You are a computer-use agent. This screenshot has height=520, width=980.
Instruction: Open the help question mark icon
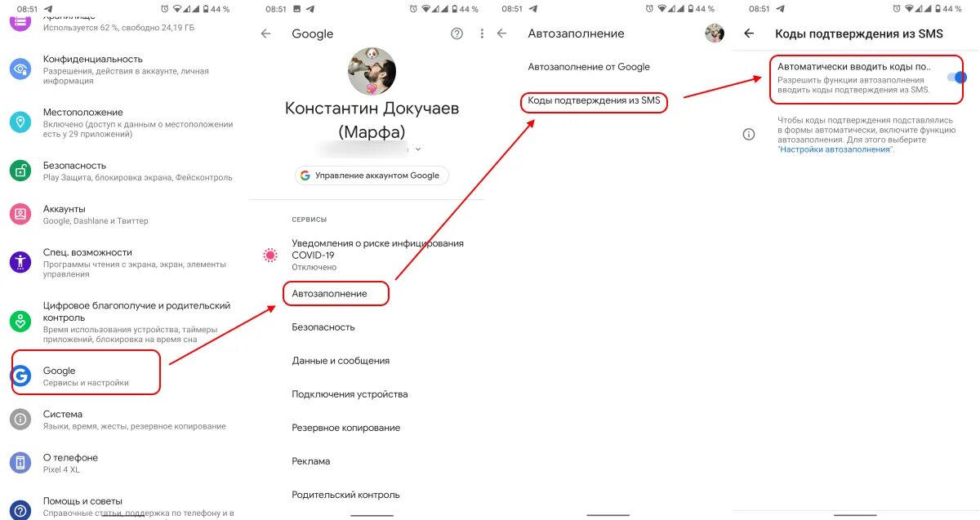pos(457,33)
